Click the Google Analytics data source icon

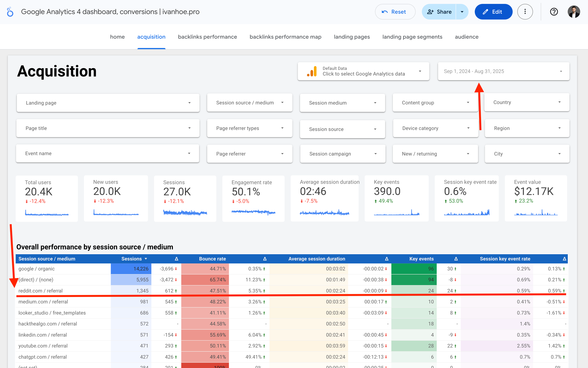312,71
